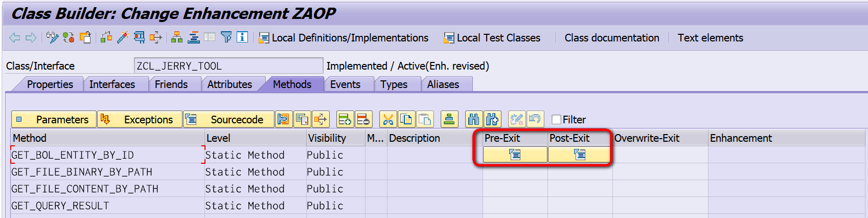Switch to the Attributes tab
This screenshot has width=868, height=218.
point(230,84)
